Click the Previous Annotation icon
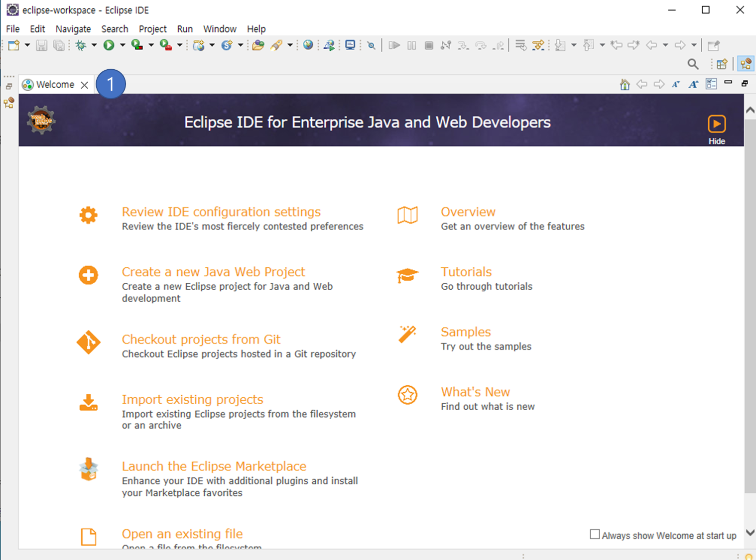 (x=589, y=45)
